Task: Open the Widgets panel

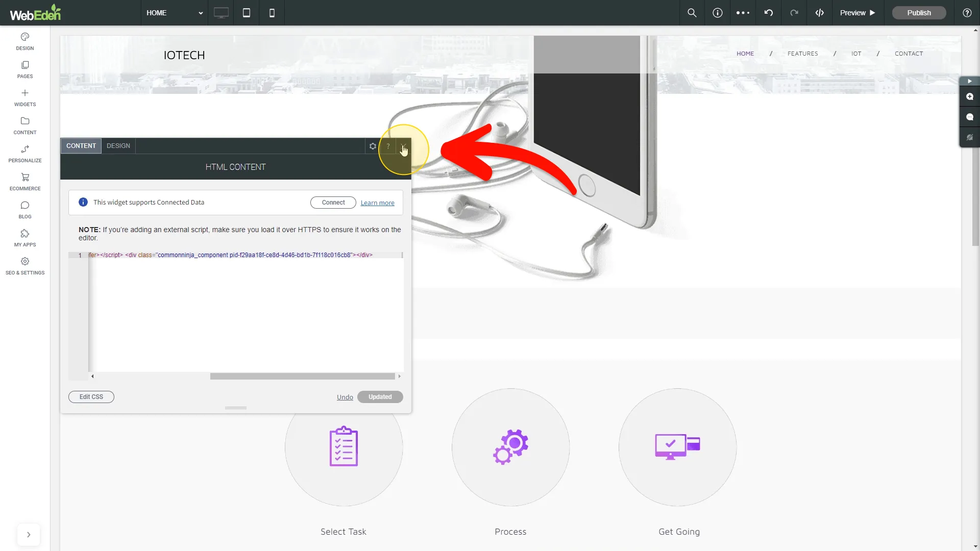Action: point(24,97)
